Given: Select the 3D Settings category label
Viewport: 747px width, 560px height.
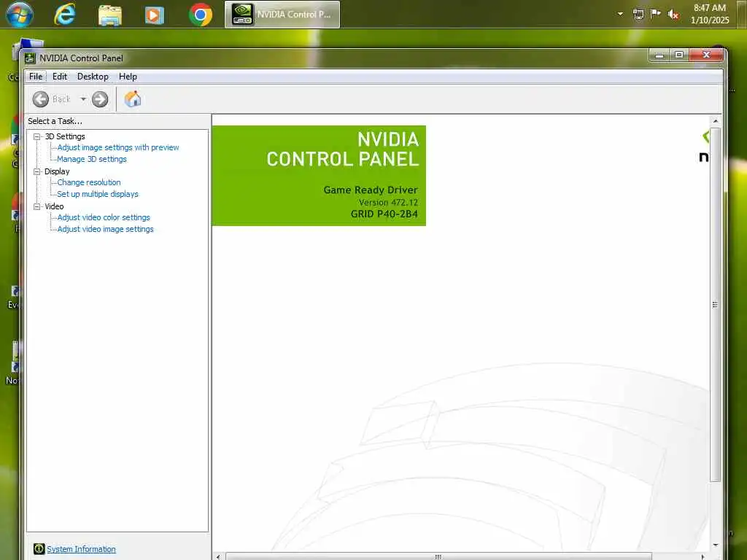Looking at the screenshot, I should [65, 136].
